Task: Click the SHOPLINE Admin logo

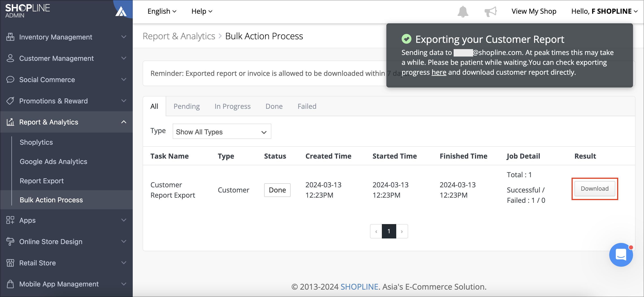Action: point(28,11)
